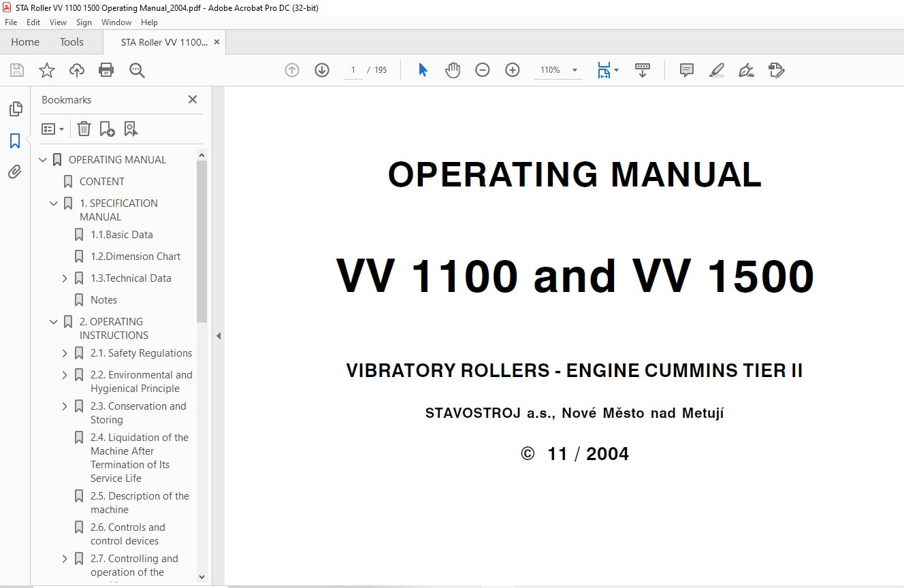This screenshot has height=588, width=904.
Task: Go to the Notes bookmark
Action: pos(103,300)
